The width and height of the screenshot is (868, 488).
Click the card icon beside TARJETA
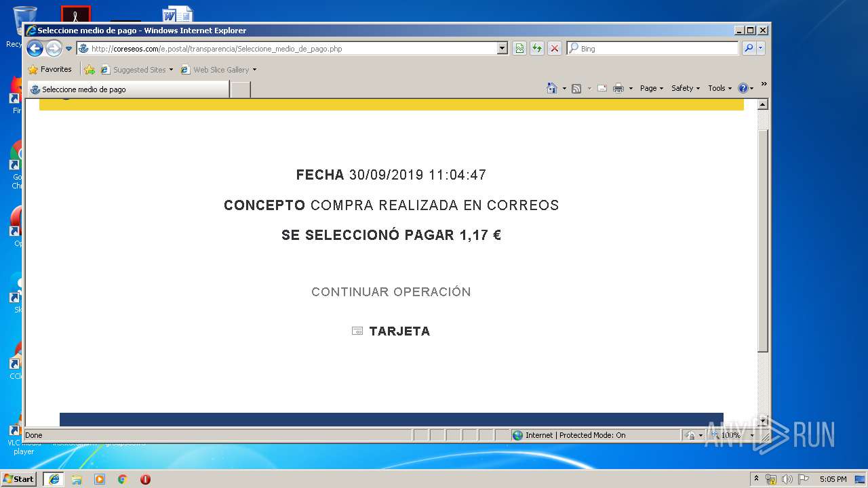click(357, 331)
